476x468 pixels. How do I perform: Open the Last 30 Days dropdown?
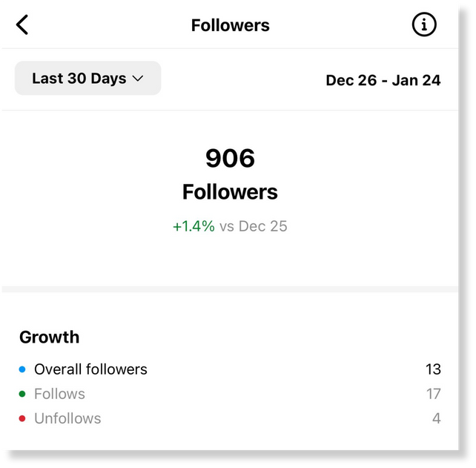pos(87,78)
